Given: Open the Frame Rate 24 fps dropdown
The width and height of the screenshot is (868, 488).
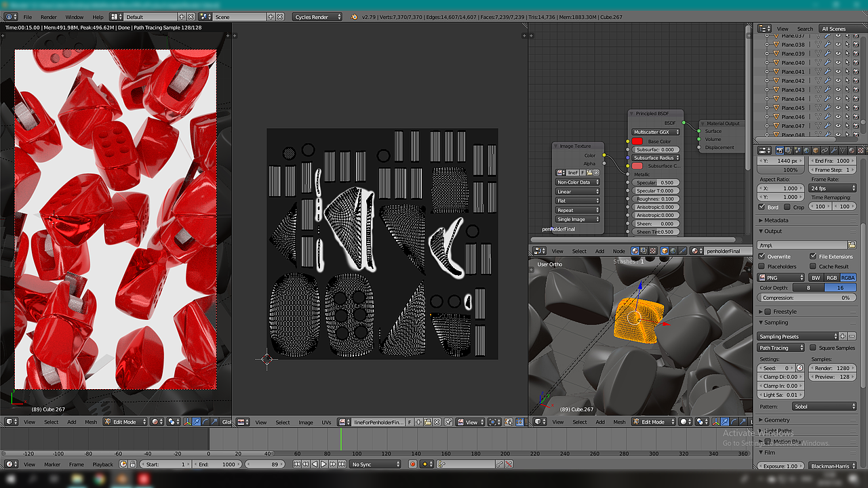Looking at the screenshot, I should pos(833,188).
